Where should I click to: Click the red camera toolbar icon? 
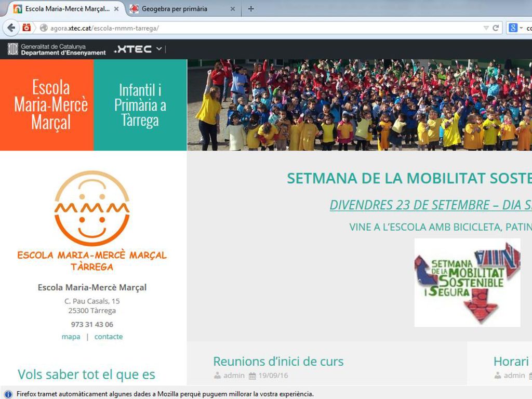click(26, 28)
